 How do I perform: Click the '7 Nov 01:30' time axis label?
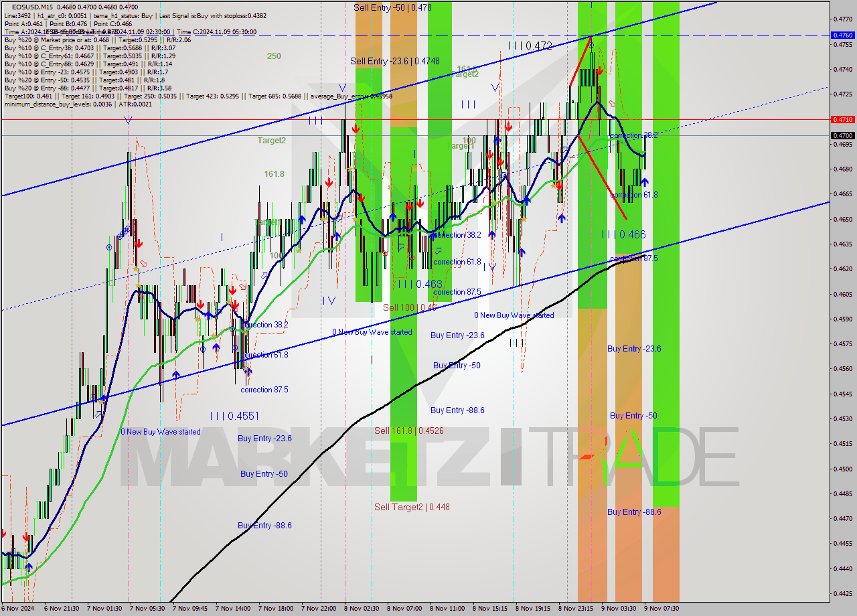pyautogui.click(x=104, y=609)
